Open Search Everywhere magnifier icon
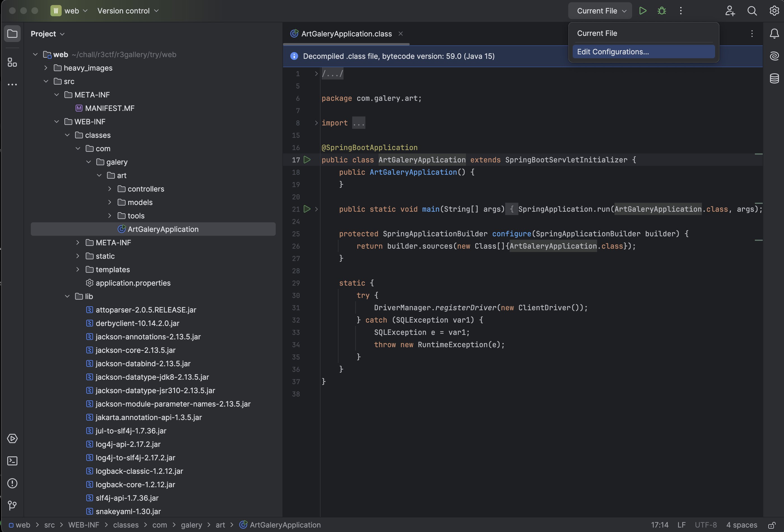Image resolution: width=784 pixels, height=532 pixels. tap(752, 11)
